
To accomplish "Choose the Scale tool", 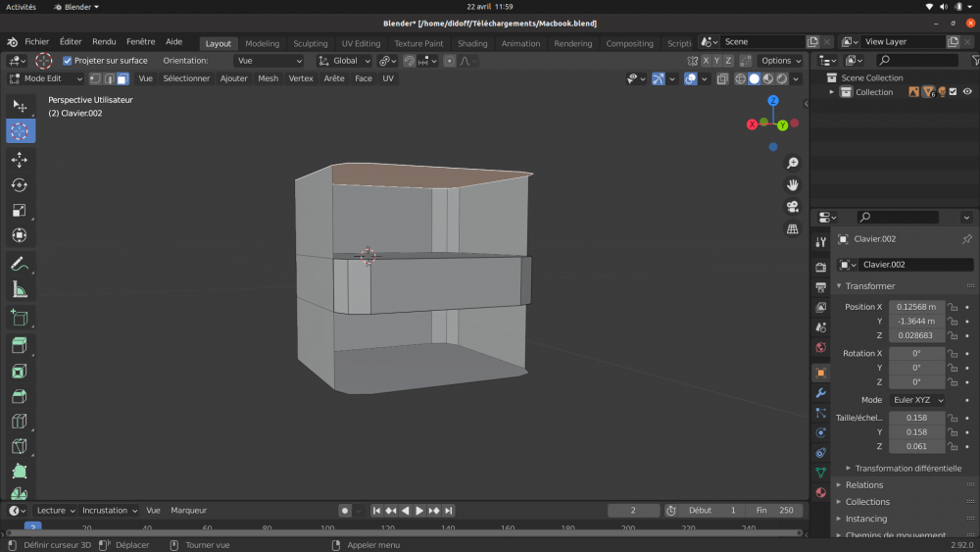I will pos(20,211).
